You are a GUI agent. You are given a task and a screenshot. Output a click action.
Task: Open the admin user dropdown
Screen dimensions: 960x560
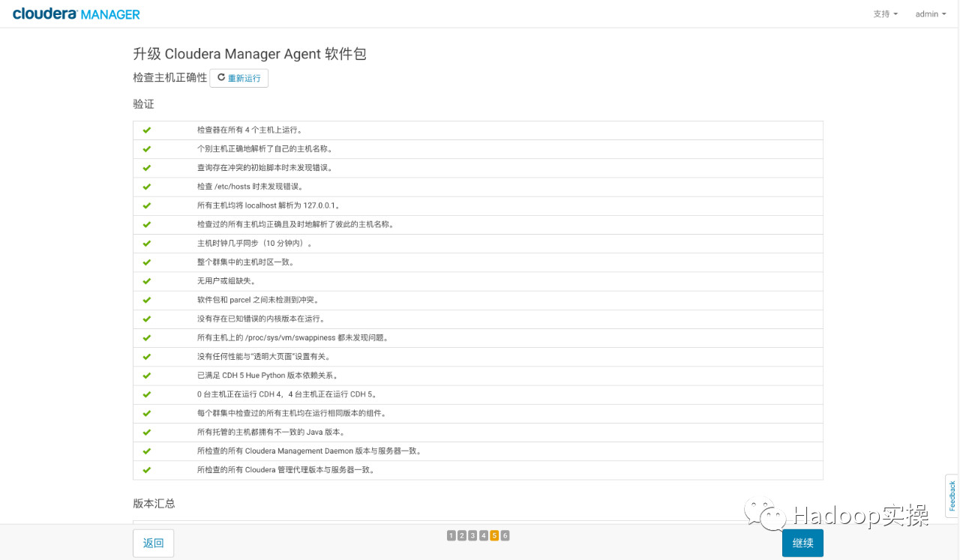click(931, 14)
